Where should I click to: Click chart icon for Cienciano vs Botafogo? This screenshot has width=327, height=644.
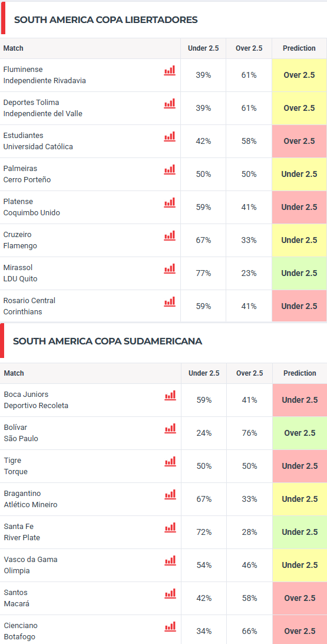coord(170,626)
